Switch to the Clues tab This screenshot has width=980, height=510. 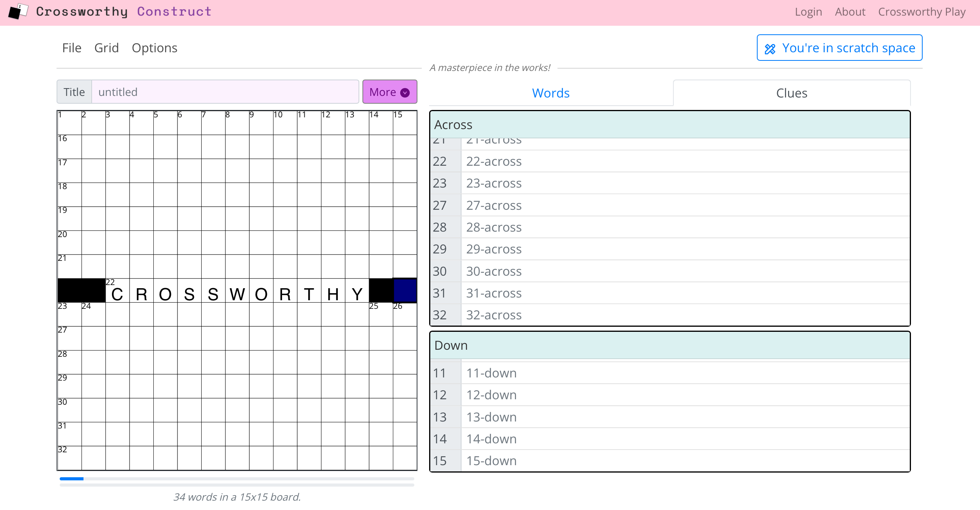pyautogui.click(x=791, y=93)
